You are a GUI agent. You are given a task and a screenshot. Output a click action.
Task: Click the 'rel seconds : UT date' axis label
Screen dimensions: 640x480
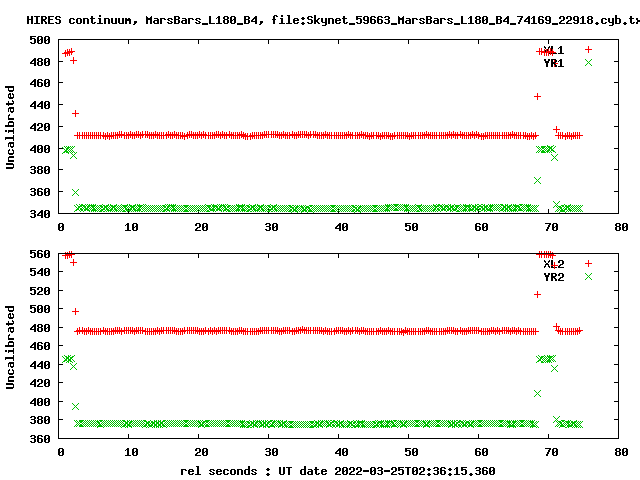pos(338,471)
